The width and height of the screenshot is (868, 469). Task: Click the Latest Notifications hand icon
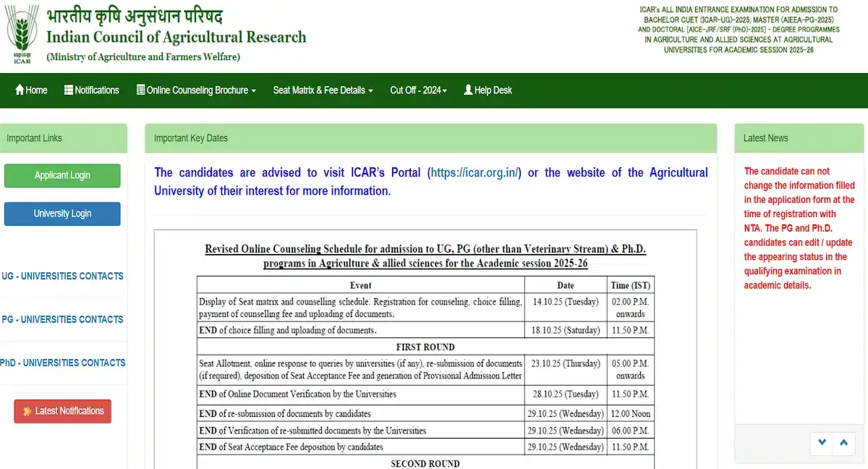[27, 411]
